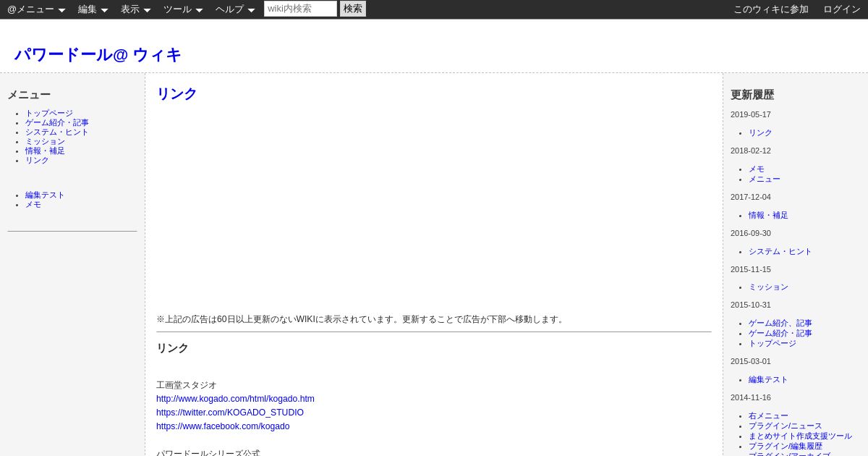Open the パワードール@ ウィキ site title

[x=98, y=55]
